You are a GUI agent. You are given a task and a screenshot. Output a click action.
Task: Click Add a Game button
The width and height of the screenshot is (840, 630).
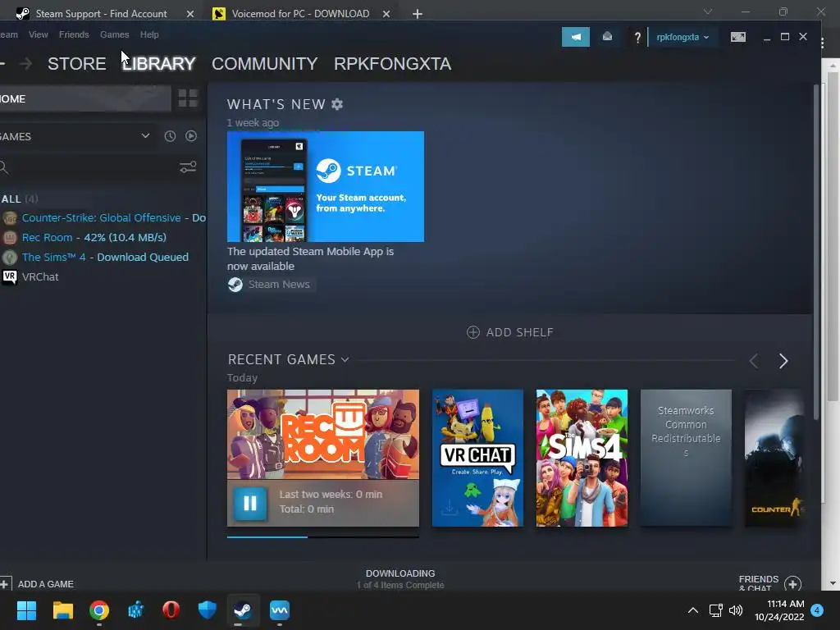point(38,584)
